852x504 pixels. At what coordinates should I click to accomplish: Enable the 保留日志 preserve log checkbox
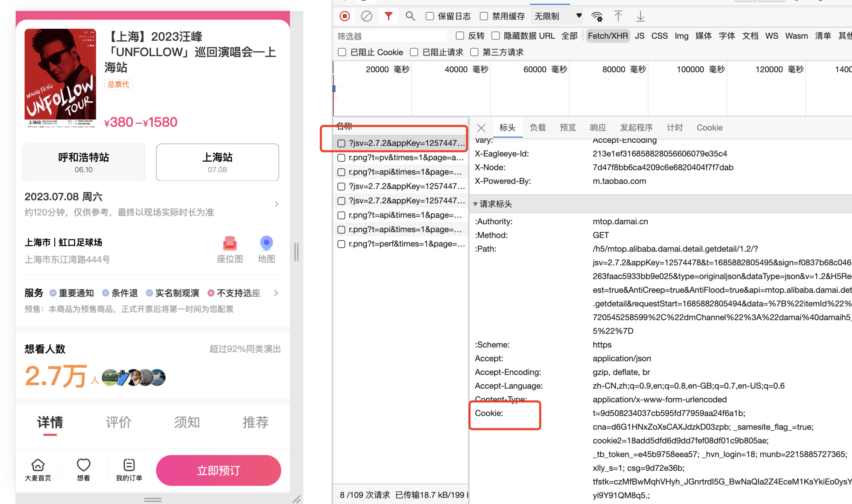(430, 16)
